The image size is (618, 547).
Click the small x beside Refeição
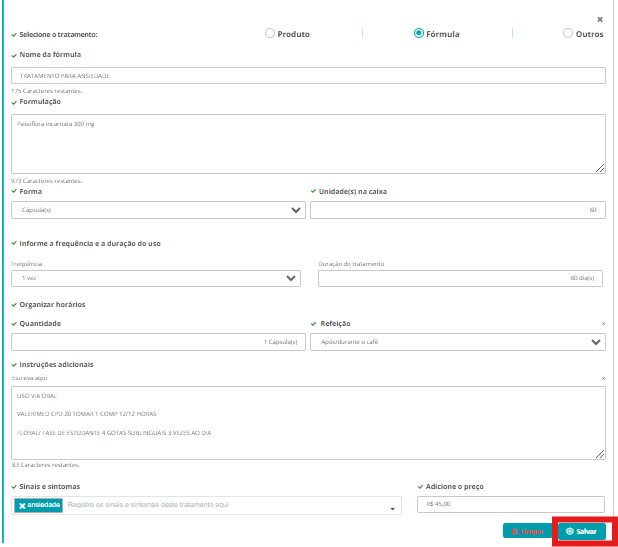(x=603, y=324)
